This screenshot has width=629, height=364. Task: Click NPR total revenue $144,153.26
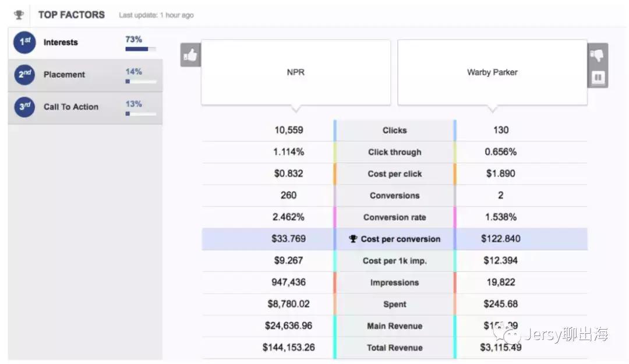[289, 347]
